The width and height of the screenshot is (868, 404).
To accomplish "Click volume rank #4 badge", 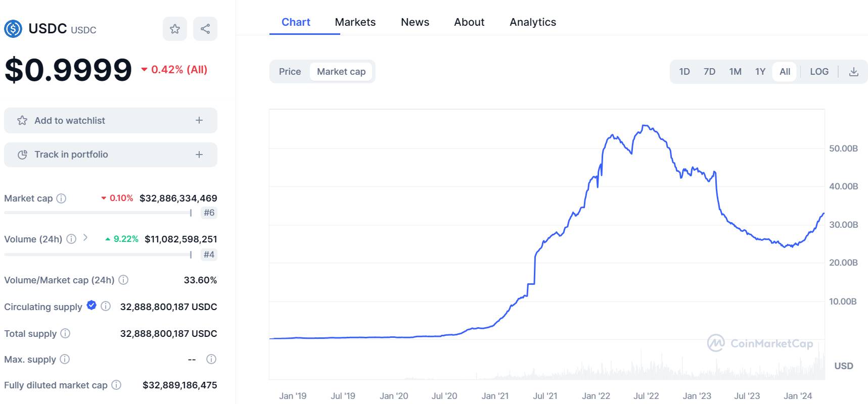I will (x=209, y=255).
